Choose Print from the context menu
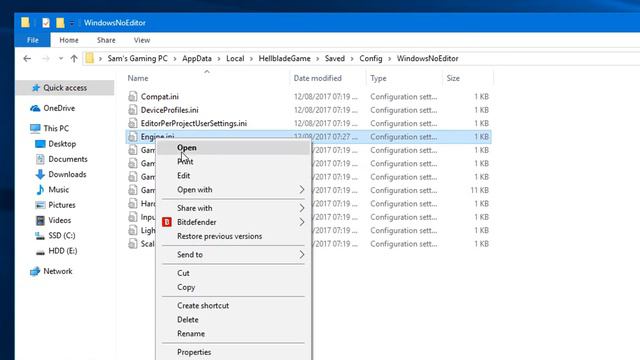The image size is (640, 360). click(234, 162)
